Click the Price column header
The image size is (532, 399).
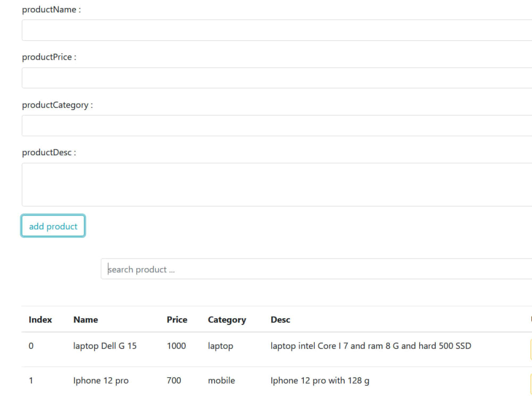[177, 320]
